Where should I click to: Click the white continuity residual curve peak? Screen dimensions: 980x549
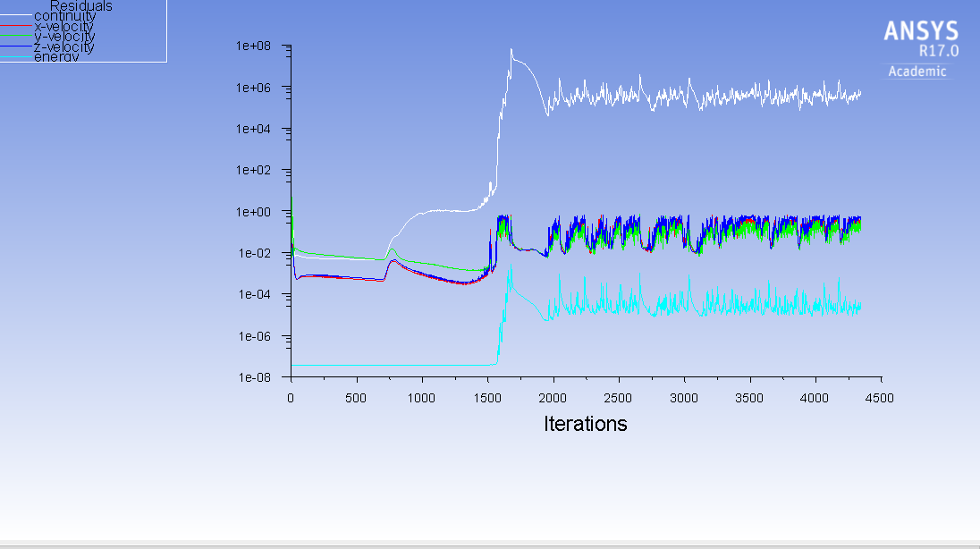(510, 49)
